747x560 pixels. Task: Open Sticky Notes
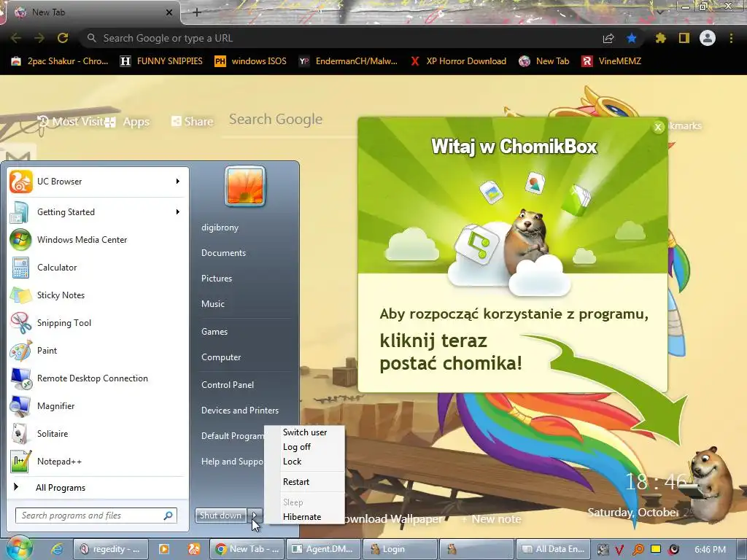[x=98, y=295]
